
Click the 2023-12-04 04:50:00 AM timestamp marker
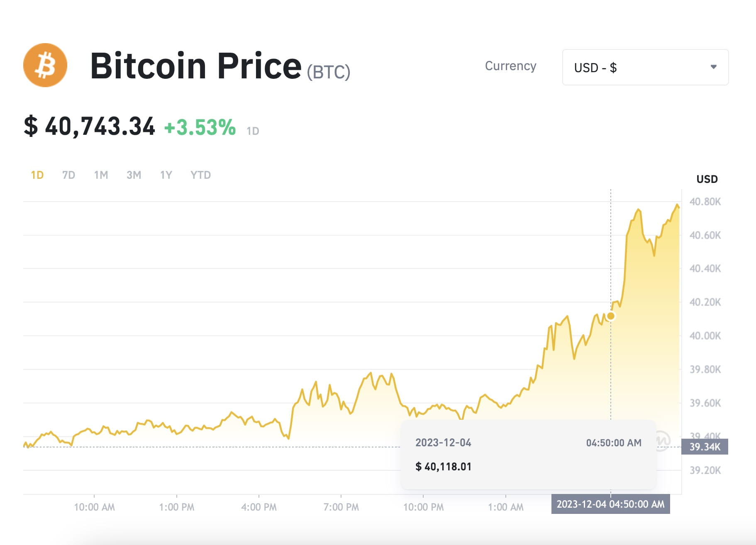[x=610, y=504]
